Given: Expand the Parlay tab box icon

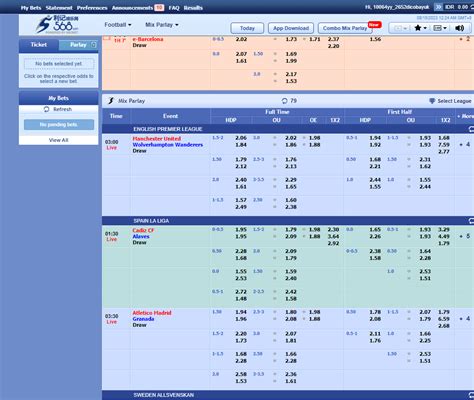Looking at the screenshot, I should [x=94, y=45].
